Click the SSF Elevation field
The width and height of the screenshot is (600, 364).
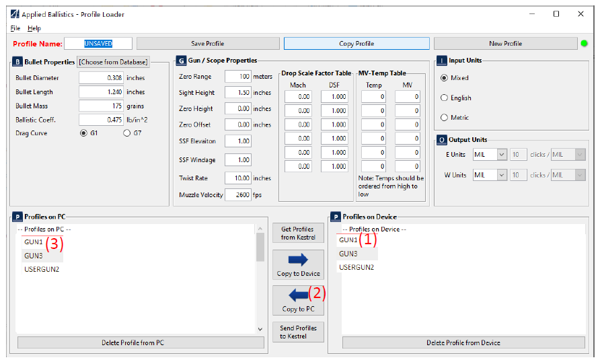click(238, 141)
